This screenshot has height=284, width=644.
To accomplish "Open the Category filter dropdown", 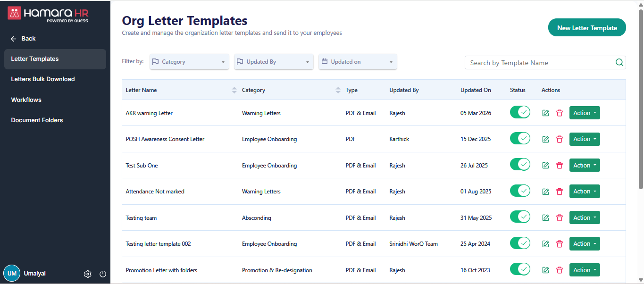I will [189, 62].
